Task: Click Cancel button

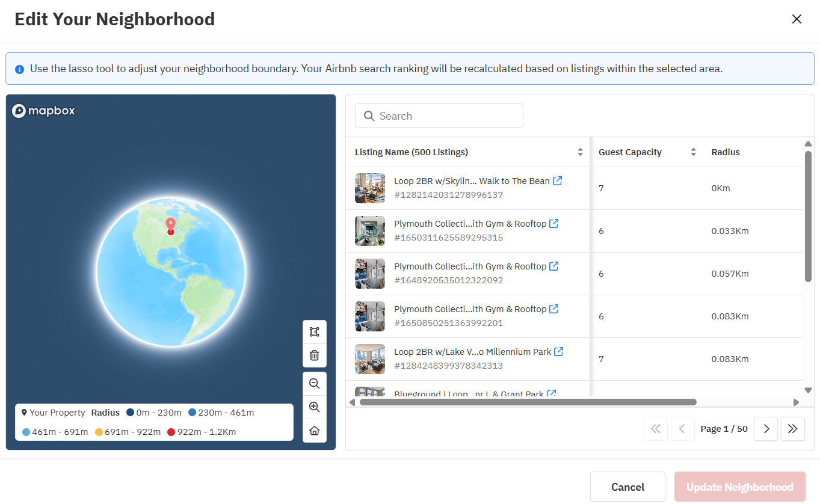Action: click(627, 487)
